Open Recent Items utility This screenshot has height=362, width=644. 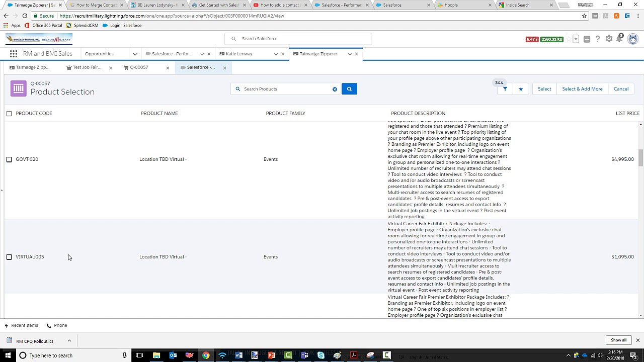[21, 325]
